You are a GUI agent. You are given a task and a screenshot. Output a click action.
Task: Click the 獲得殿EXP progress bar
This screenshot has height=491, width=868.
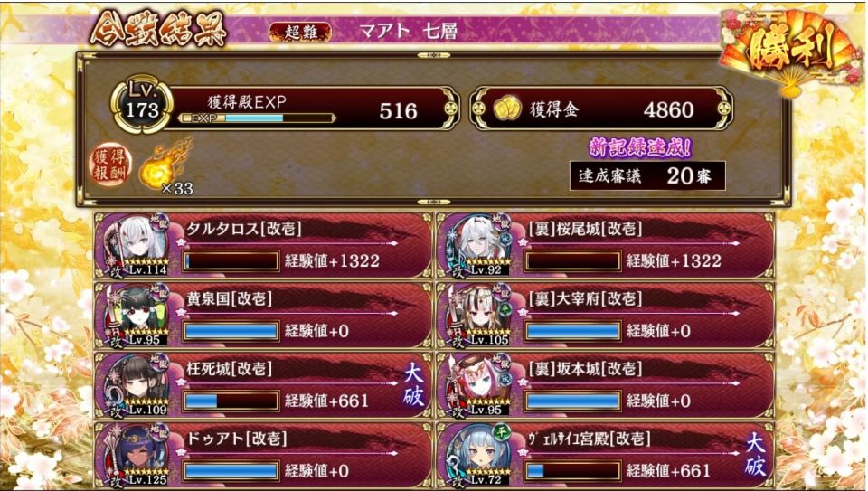pyautogui.click(x=256, y=118)
